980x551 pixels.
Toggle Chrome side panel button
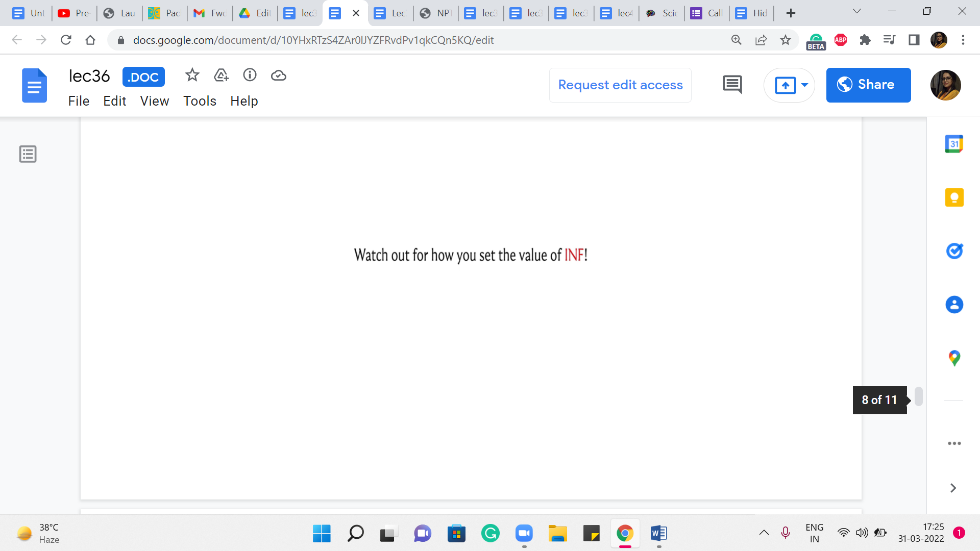[x=914, y=40]
